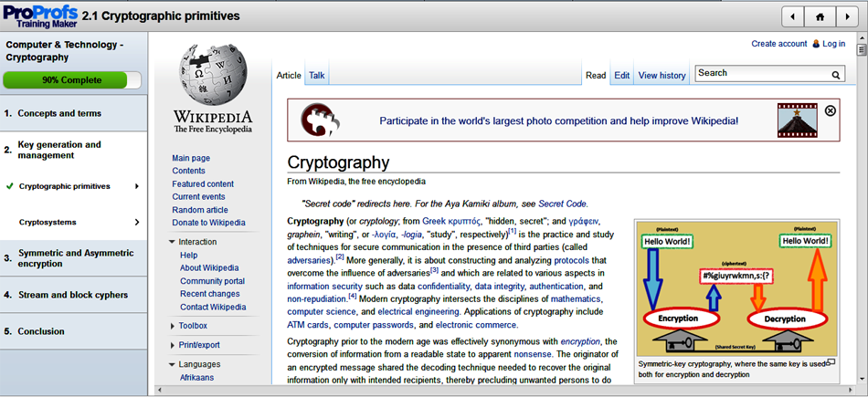
Task: Go to previous page arrow button
Action: tap(793, 16)
